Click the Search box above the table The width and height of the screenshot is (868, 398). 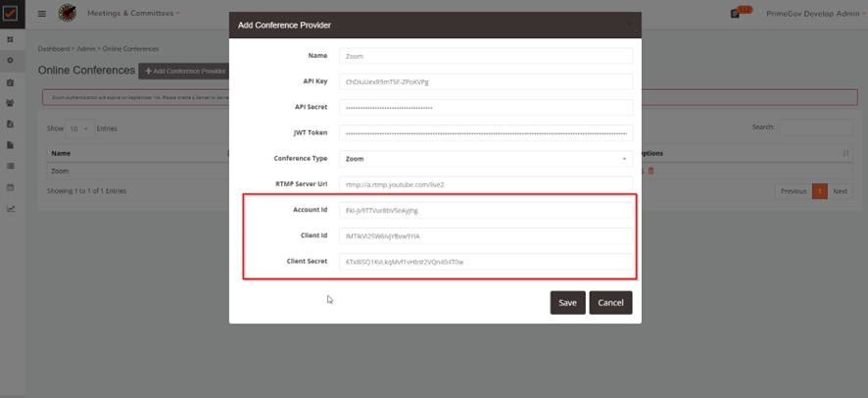pyautogui.click(x=816, y=127)
